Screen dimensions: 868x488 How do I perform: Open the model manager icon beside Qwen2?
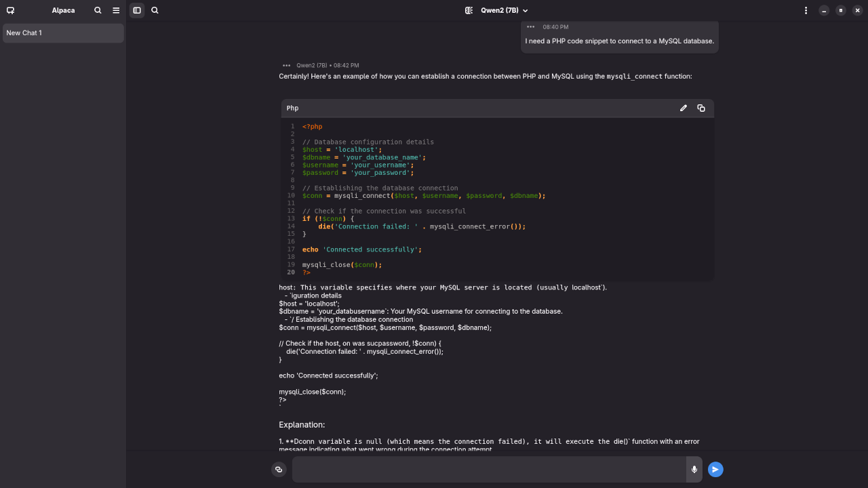tap(469, 10)
